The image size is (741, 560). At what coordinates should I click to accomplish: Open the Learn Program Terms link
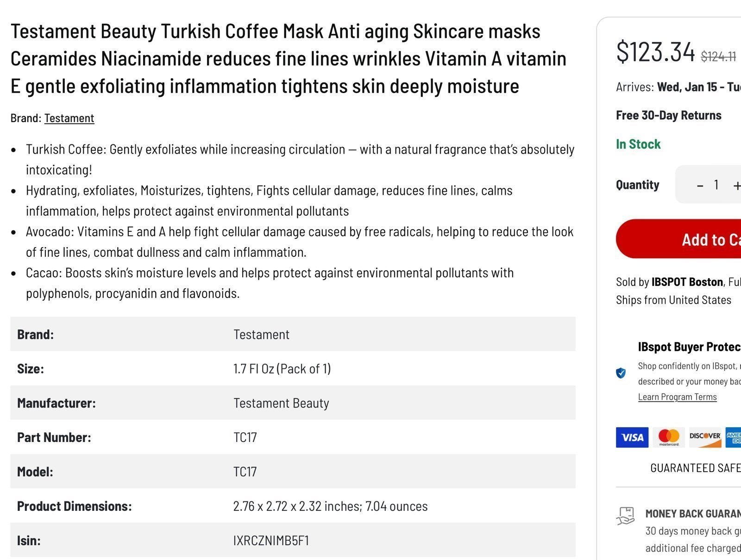(x=677, y=397)
